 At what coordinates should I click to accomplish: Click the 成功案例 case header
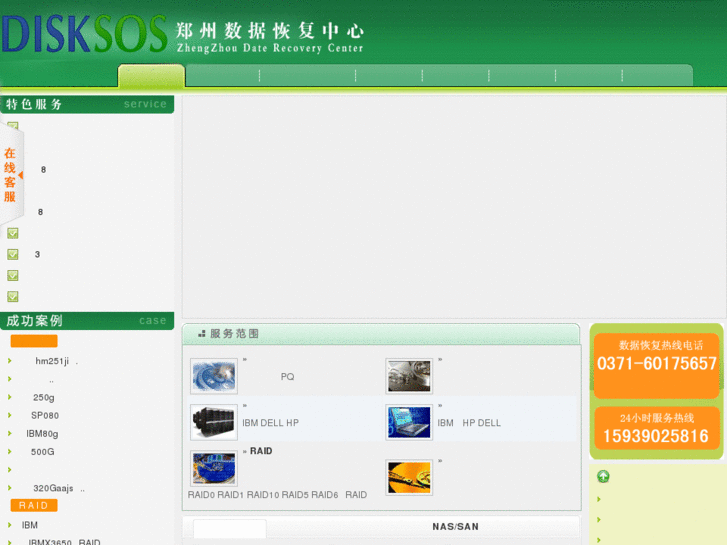(x=87, y=321)
